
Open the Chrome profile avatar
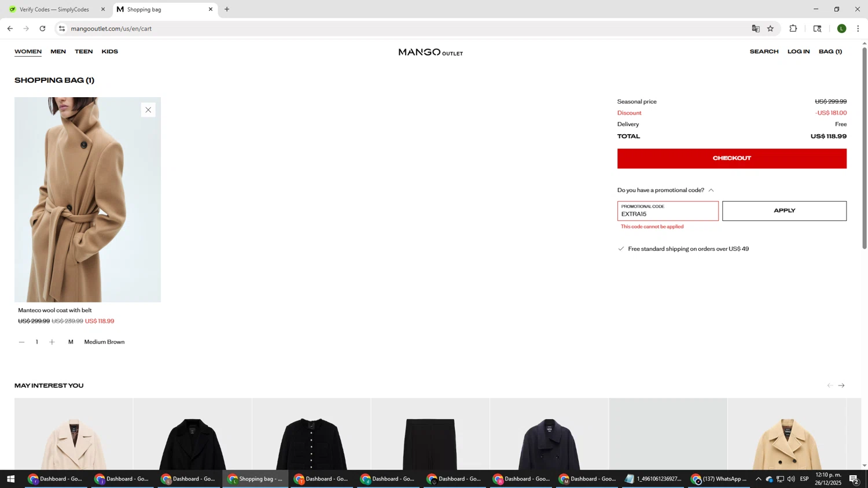pos(841,28)
